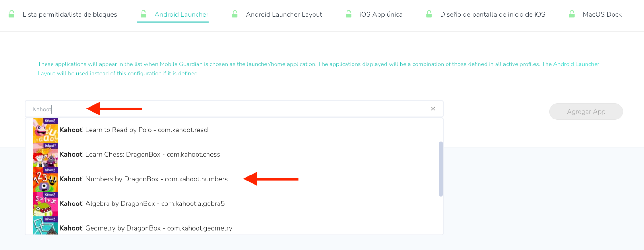
Task: Click the lock icon beside Lista permitida
Action: (x=12, y=14)
